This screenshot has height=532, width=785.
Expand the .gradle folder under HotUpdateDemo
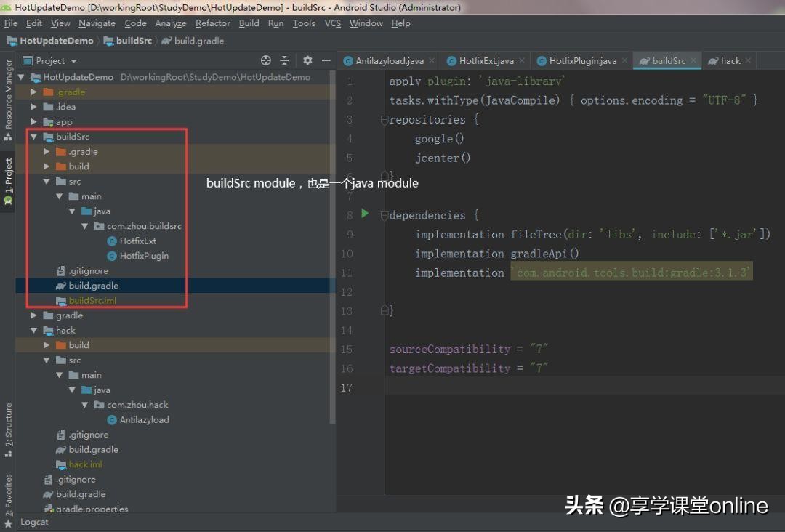(33, 92)
